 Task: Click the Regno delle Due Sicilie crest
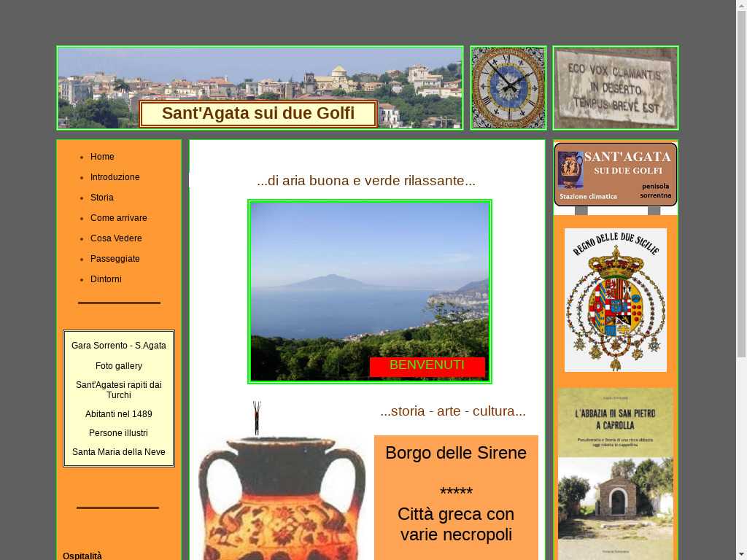(x=615, y=300)
